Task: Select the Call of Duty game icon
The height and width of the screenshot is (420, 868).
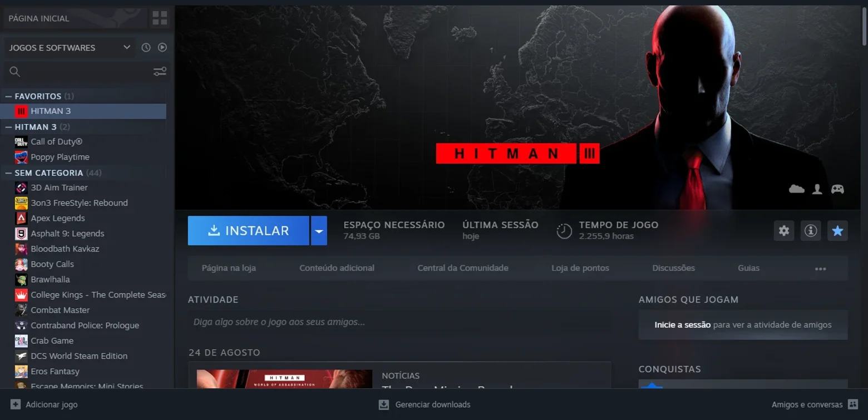Action: tap(21, 142)
